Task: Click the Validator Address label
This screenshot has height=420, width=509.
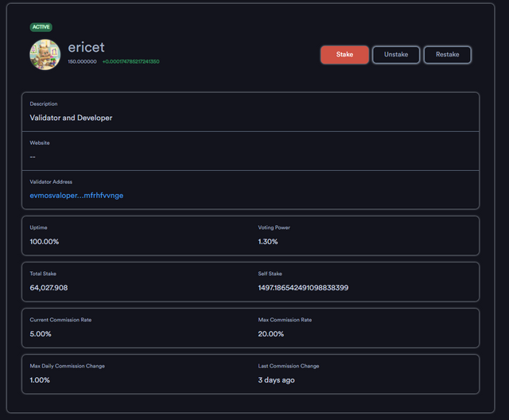Action: (51, 182)
